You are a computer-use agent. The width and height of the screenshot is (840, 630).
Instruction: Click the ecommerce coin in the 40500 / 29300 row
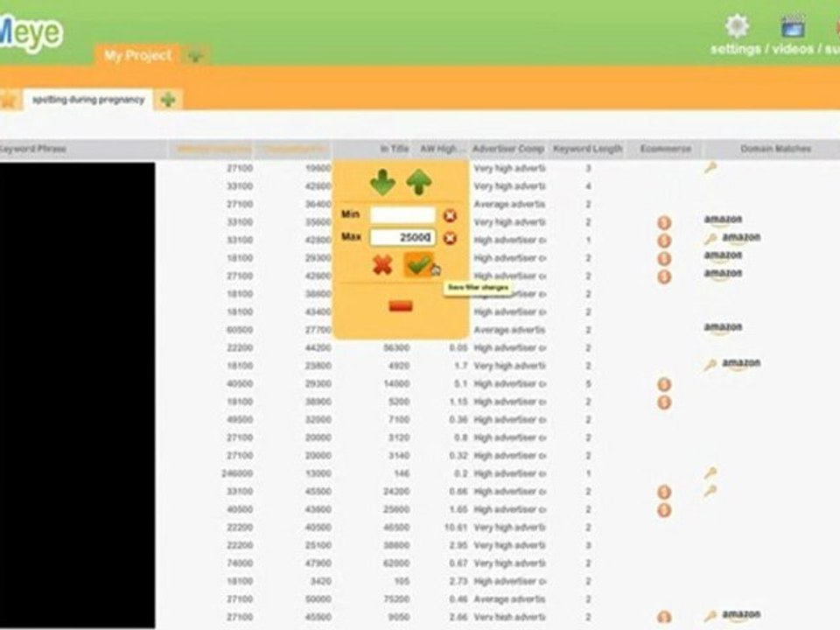[664, 385]
